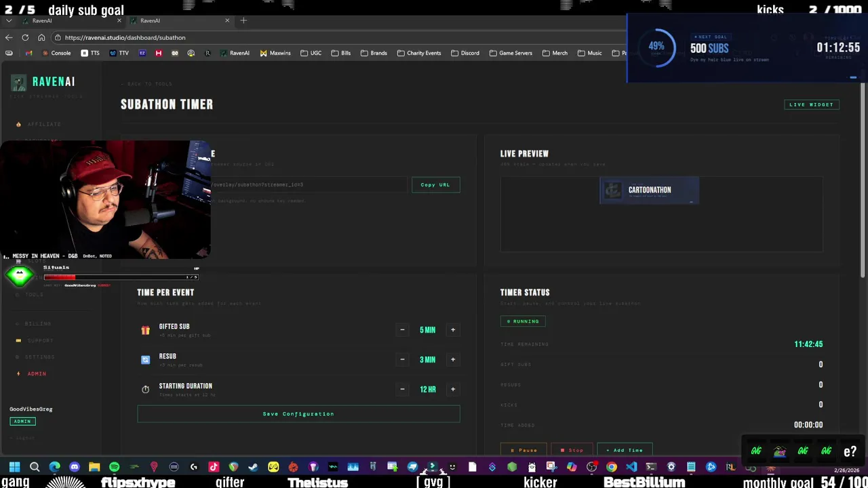Open the Settings sidebar item

pos(35,357)
